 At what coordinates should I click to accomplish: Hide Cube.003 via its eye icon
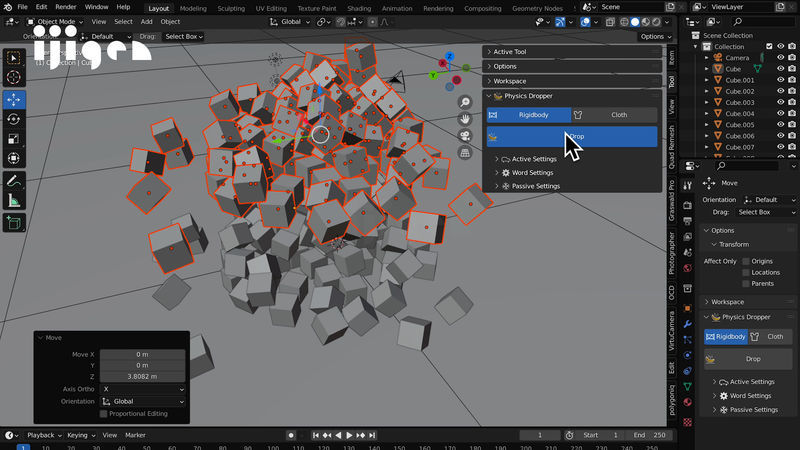point(781,103)
